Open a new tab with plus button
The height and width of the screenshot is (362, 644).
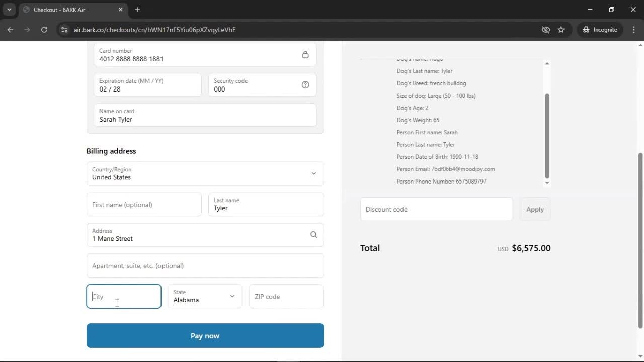tap(137, 10)
